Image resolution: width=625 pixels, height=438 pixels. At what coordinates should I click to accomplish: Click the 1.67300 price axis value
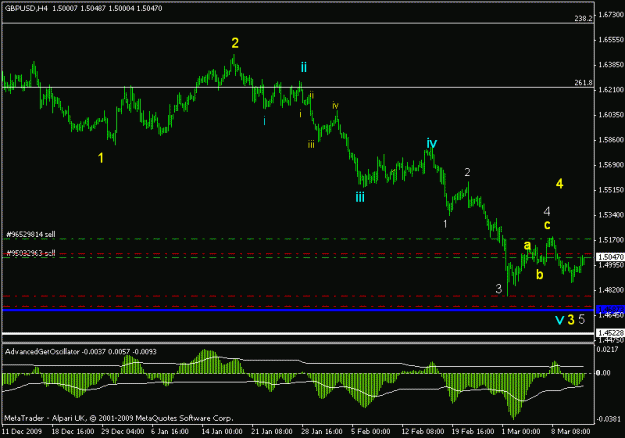tap(611, 14)
